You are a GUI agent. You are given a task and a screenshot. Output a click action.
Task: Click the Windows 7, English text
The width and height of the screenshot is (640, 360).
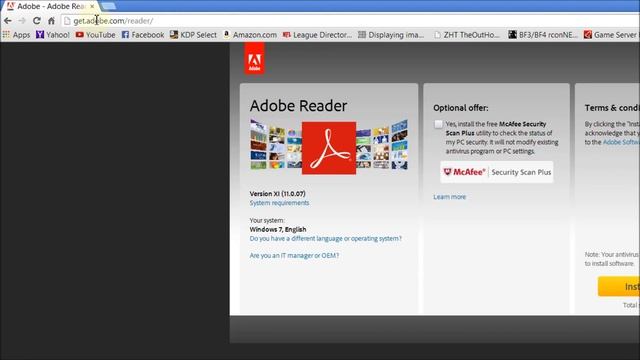278,229
